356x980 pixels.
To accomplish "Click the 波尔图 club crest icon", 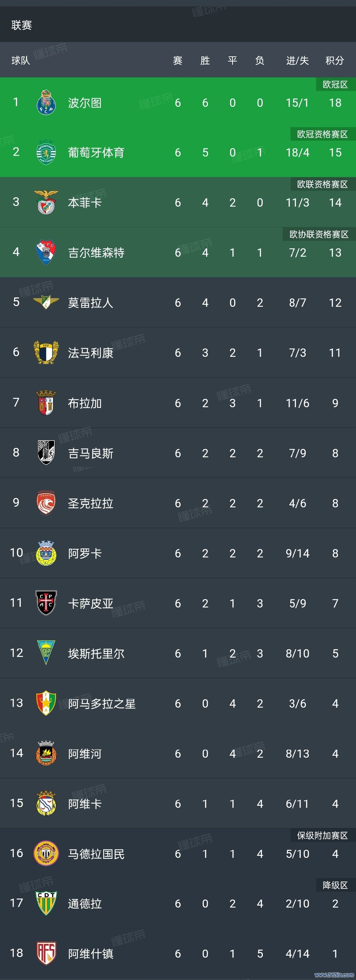I will click(46, 102).
